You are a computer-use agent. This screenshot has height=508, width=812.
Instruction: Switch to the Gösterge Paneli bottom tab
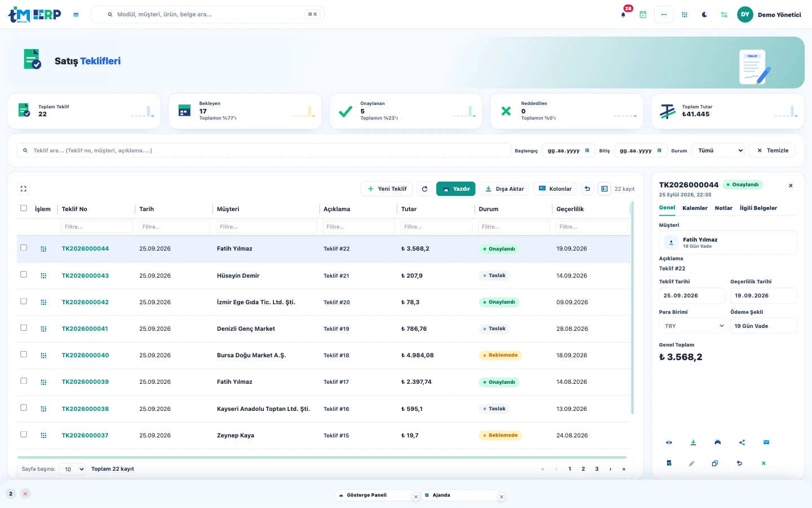(374, 496)
